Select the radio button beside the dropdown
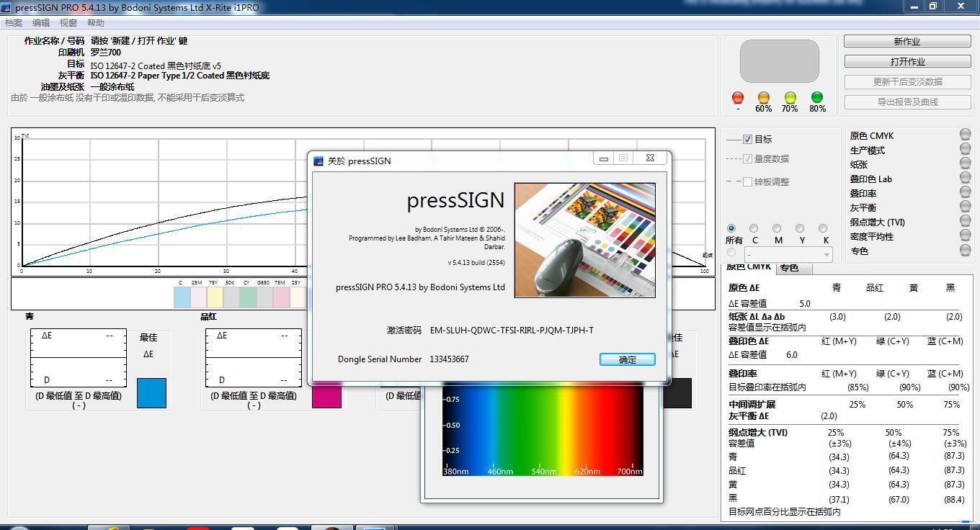Viewport: 980px width, 530px height. [x=731, y=253]
